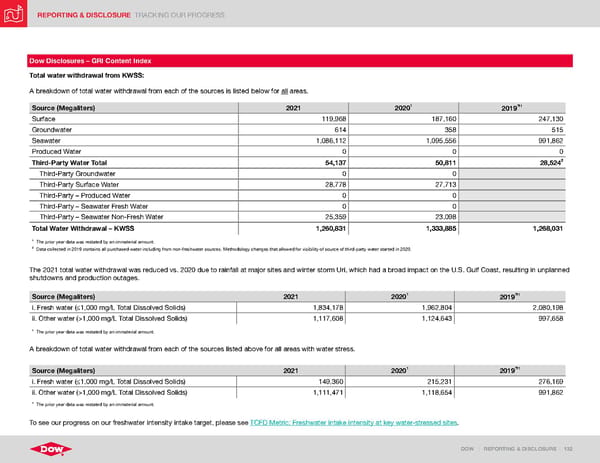Viewport: 600px width, 463px height.
Task: Click the red water-stewardship icon in header
Action: coord(13,13)
